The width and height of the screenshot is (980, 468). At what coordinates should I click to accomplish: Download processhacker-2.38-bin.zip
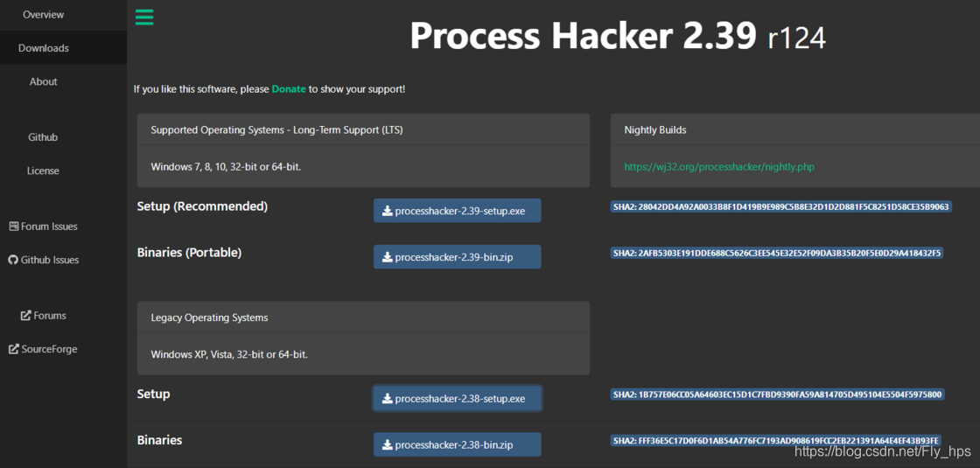point(458,445)
